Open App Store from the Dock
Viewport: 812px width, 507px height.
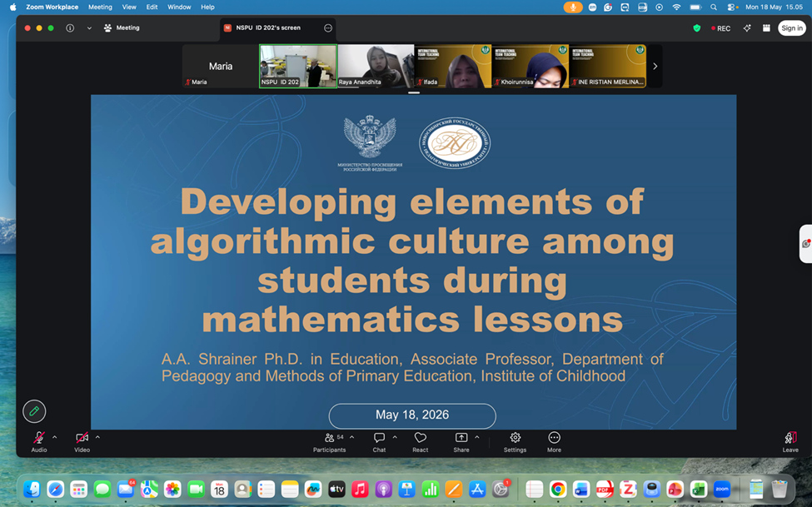coord(477,489)
